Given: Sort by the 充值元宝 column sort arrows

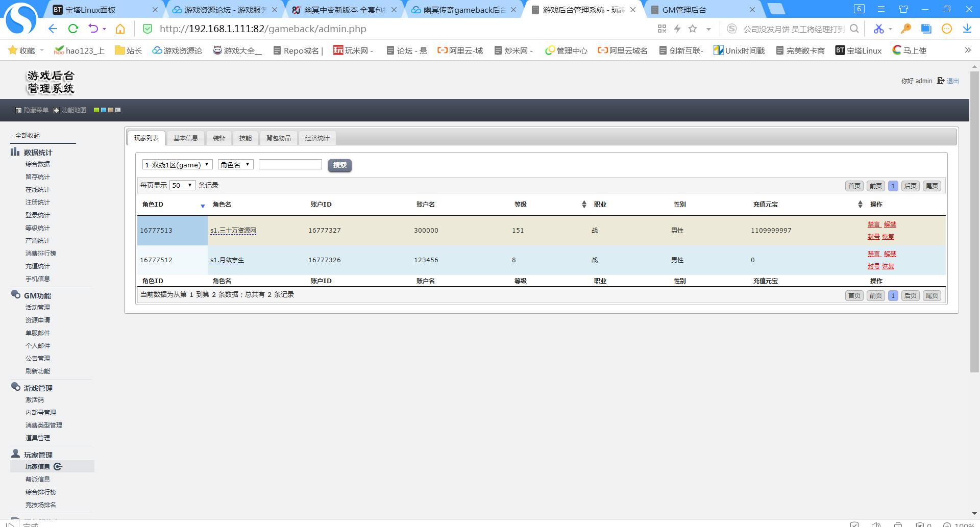Looking at the screenshot, I should pyautogui.click(x=860, y=205).
